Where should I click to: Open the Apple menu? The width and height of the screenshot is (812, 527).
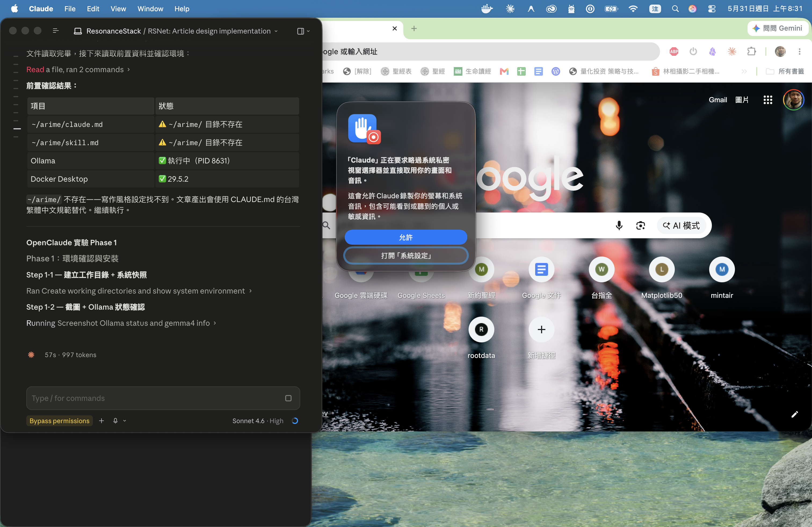[x=14, y=9]
